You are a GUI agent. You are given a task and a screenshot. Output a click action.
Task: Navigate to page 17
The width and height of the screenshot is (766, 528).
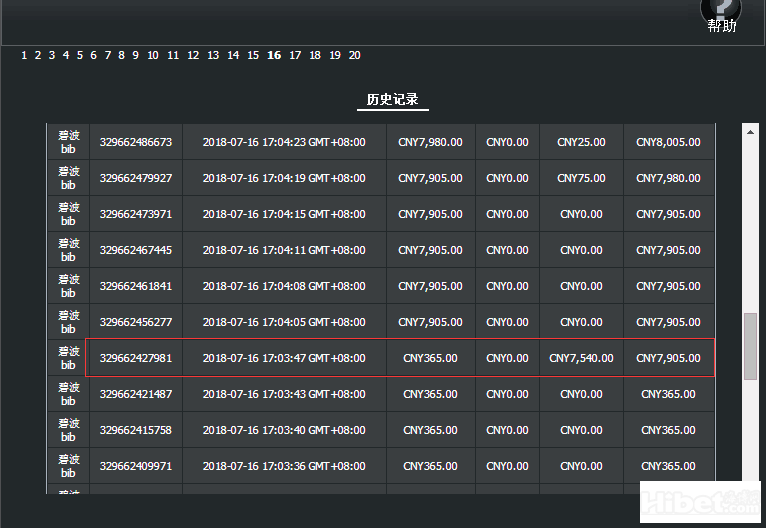[x=295, y=55]
